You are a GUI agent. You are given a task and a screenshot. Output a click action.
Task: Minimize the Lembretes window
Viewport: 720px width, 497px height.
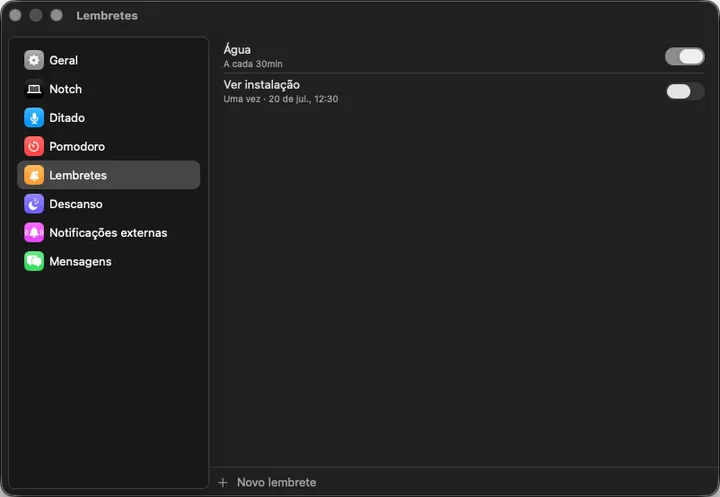point(36,15)
